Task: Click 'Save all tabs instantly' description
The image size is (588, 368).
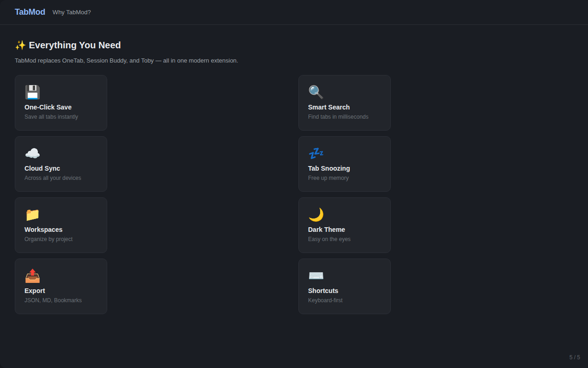Action: point(51,117)
